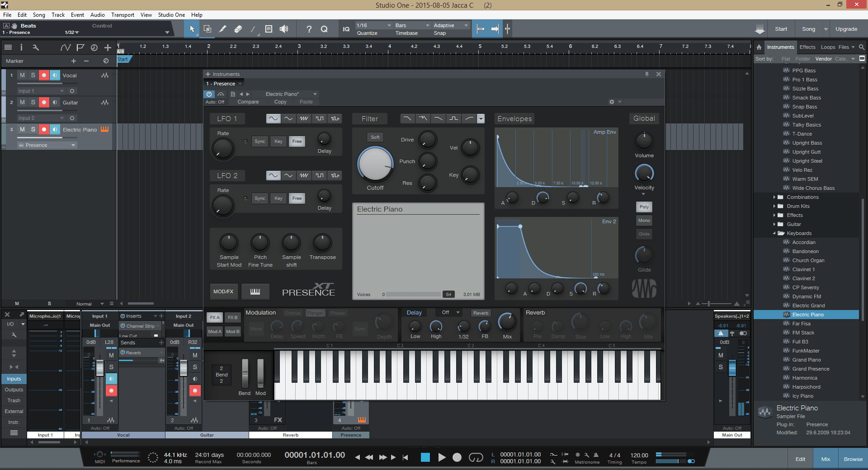Expand the Drum Kits folder
The image size is (868, 470).
tap(774, 206)
